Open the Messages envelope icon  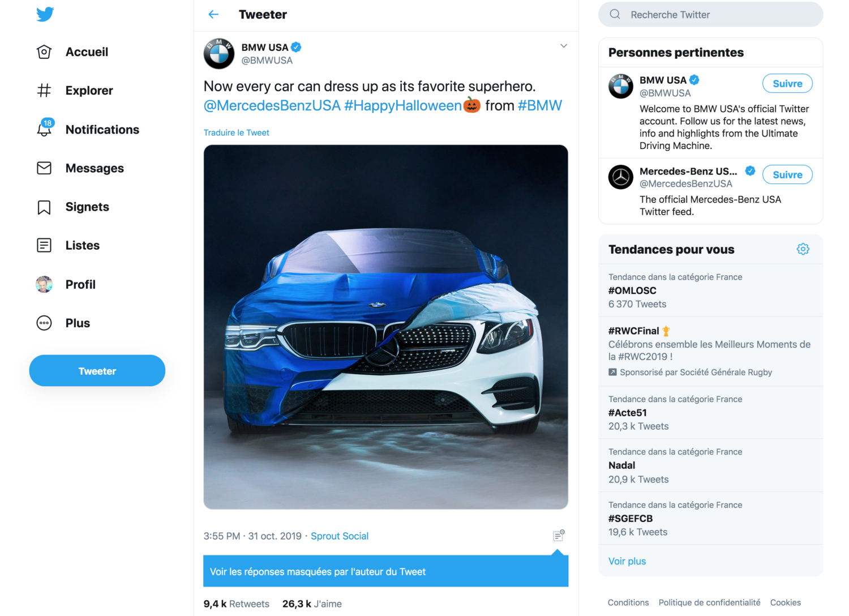[x=44, y=168]
